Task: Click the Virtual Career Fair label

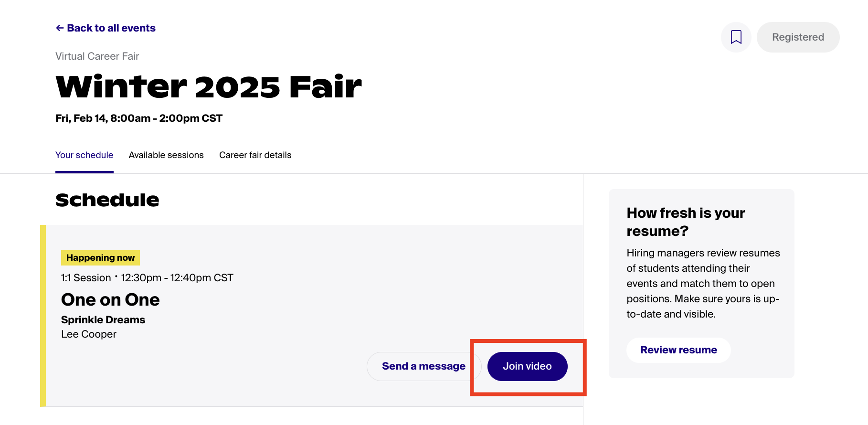Action: pyautogui.click(x=97, y=56)
